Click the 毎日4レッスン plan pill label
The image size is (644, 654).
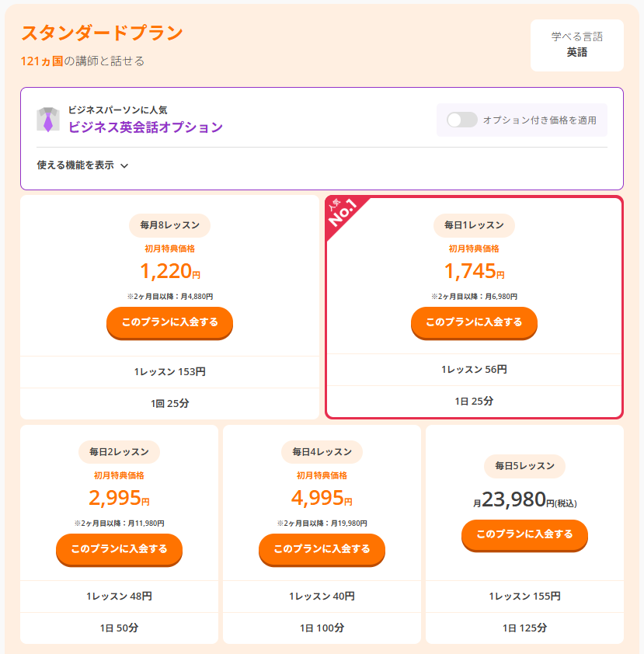pyautogui.click(x=322, y=451)
